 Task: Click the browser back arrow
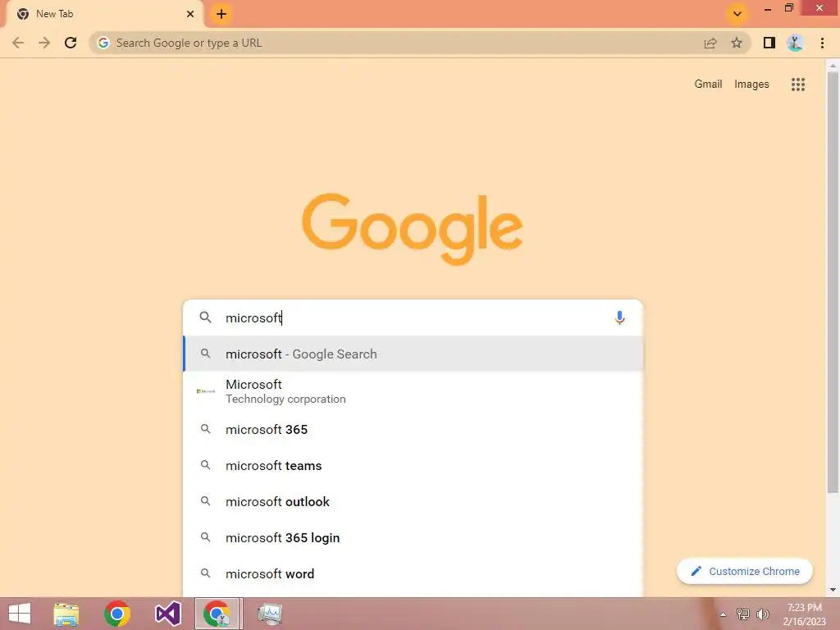coord(18,43)
